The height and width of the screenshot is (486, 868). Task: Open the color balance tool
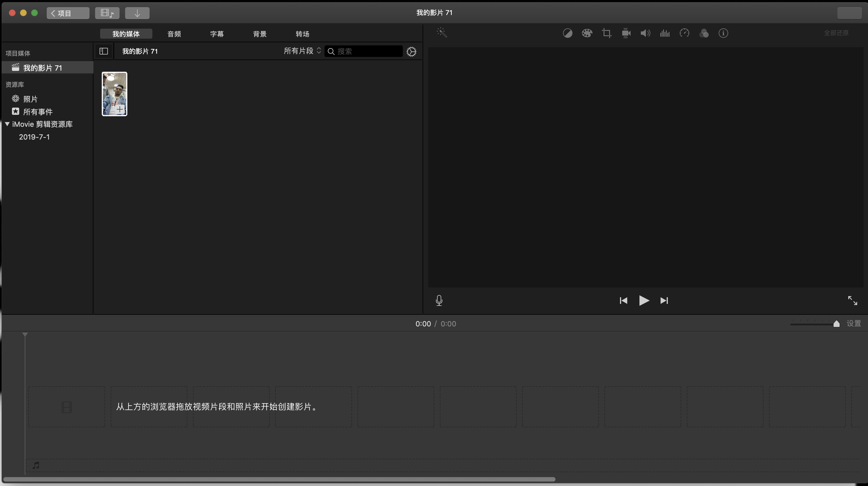click(567, 33)
